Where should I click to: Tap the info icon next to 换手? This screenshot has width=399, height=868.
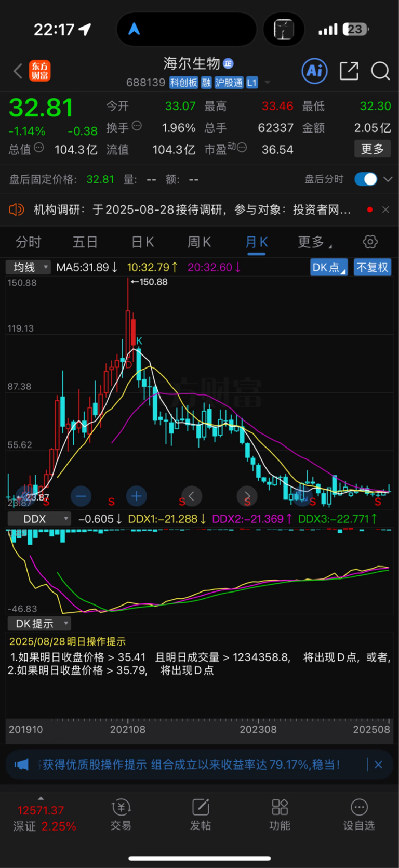[x=137, y=126]
